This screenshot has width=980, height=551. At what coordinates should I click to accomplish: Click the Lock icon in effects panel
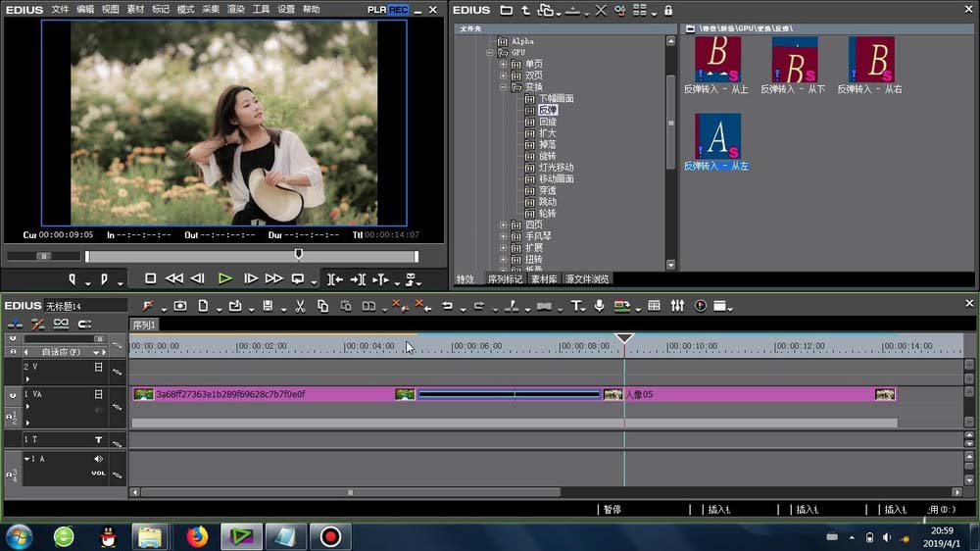pyautogui.click(x=668, y=10)
